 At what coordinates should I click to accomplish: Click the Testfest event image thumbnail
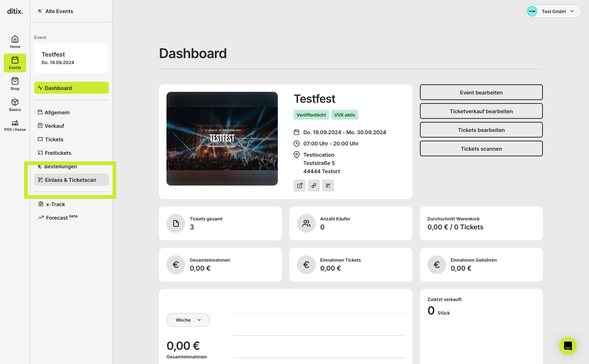point(222,139)
